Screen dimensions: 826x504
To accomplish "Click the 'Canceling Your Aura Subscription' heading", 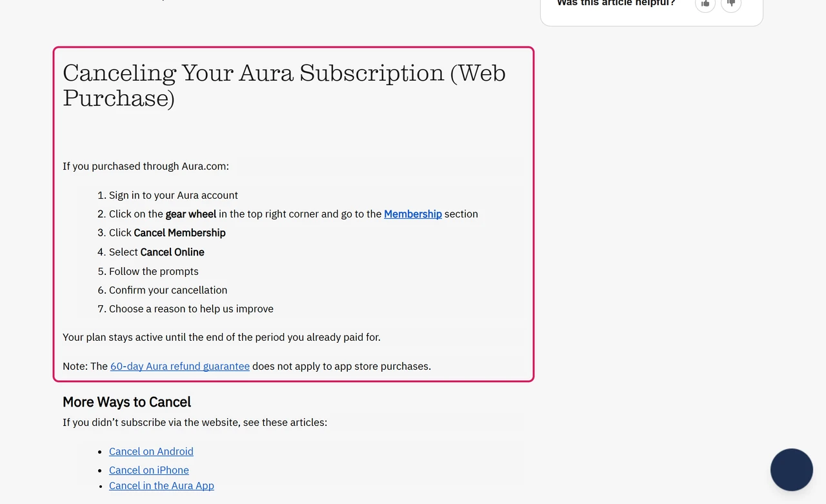I will (x=284, y=85).
